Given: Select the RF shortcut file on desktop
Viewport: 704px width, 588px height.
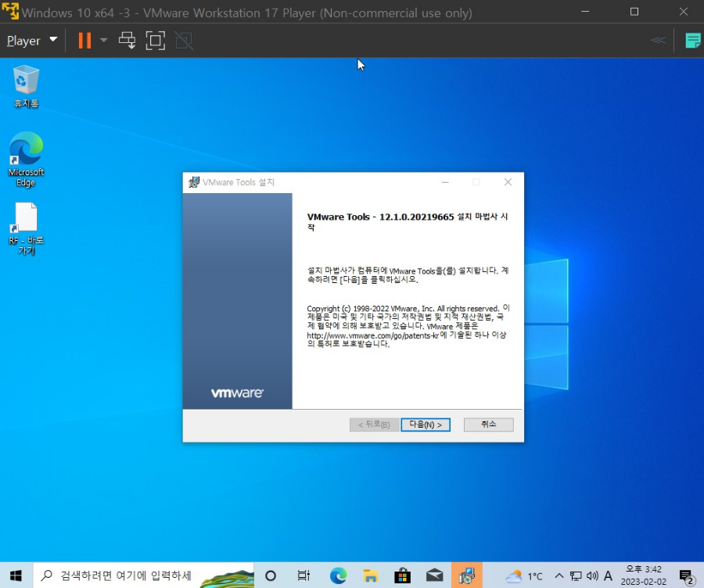Looking at the screenshot, I should click(26, 229).
